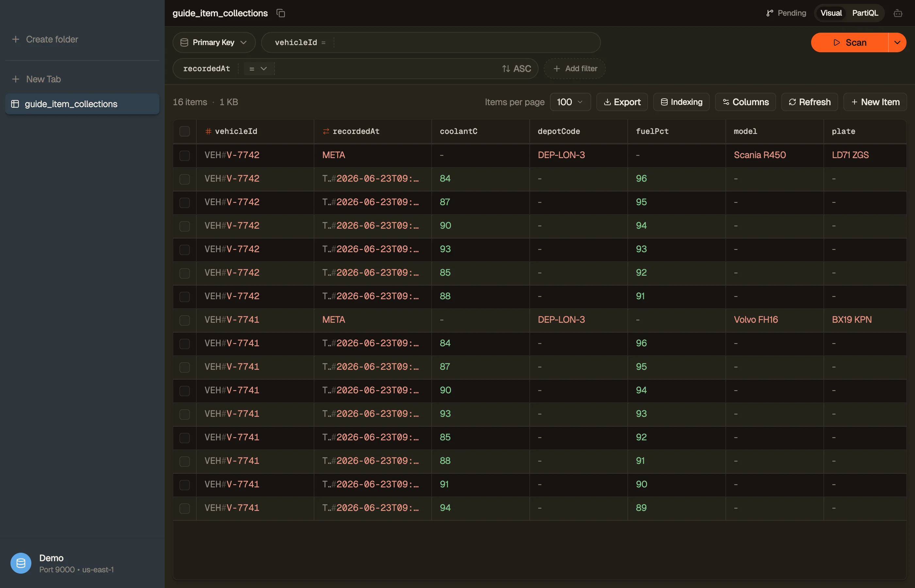
Task: Open the Pending changes branch icon
Action: [770, 13]
